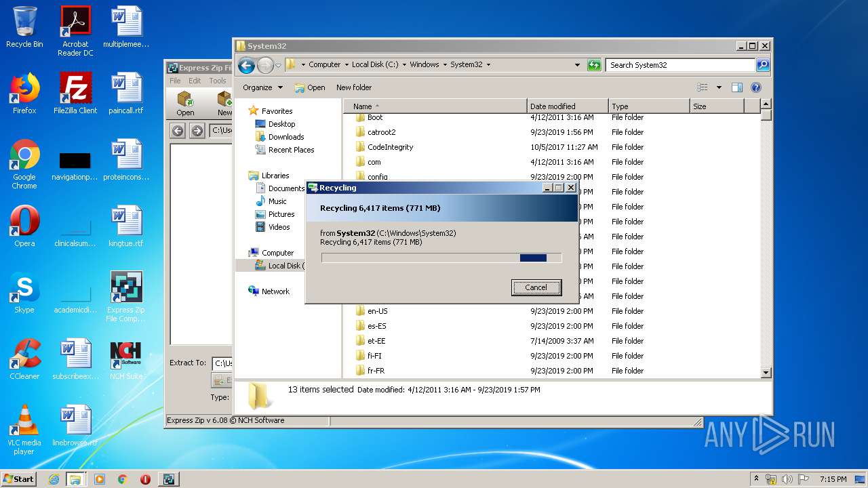Sort by Size column header
The height and width of the screenshot is (488, 868).
click(717, 106)
